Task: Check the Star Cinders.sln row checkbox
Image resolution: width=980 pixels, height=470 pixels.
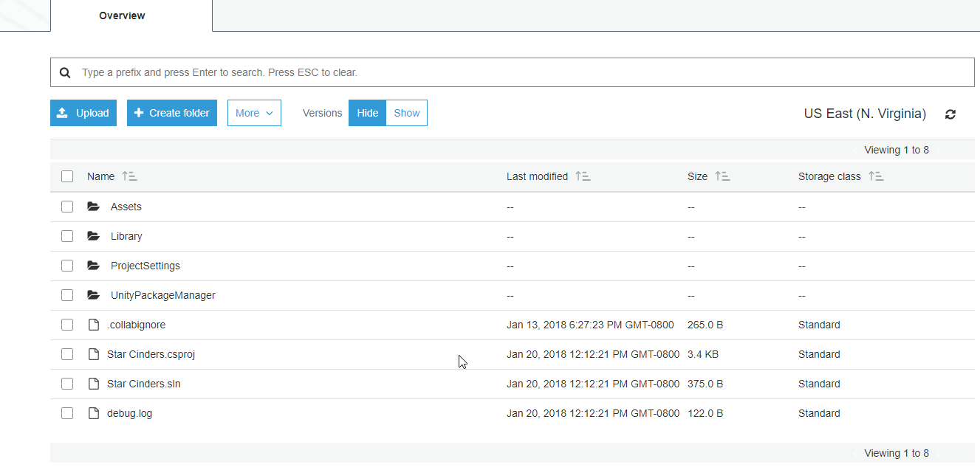Action: click(x=67, y=384)
